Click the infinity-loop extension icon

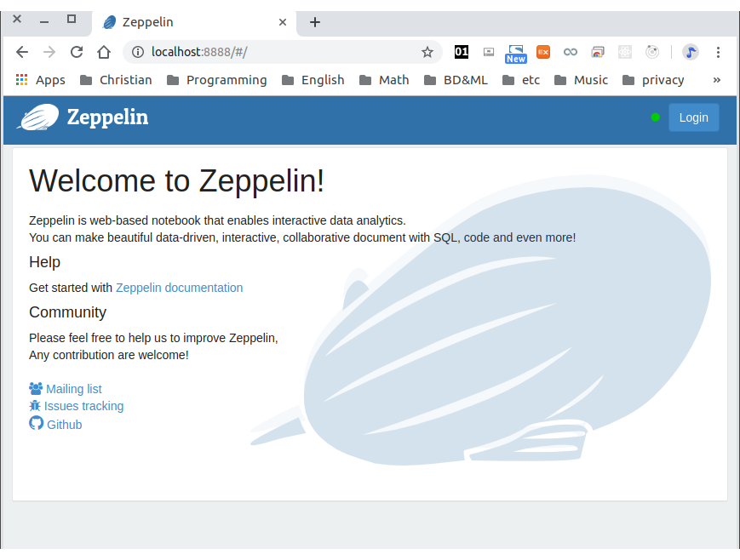570,52
